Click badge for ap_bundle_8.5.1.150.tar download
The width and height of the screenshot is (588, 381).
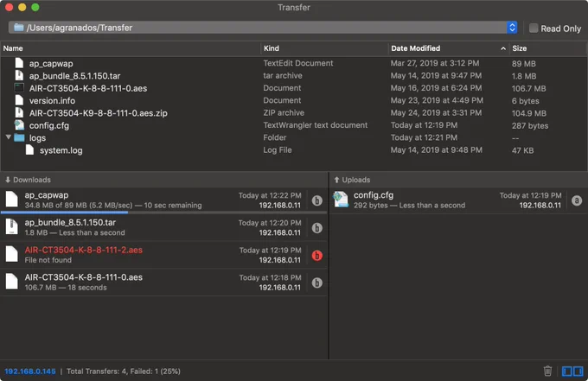[316, 228]
